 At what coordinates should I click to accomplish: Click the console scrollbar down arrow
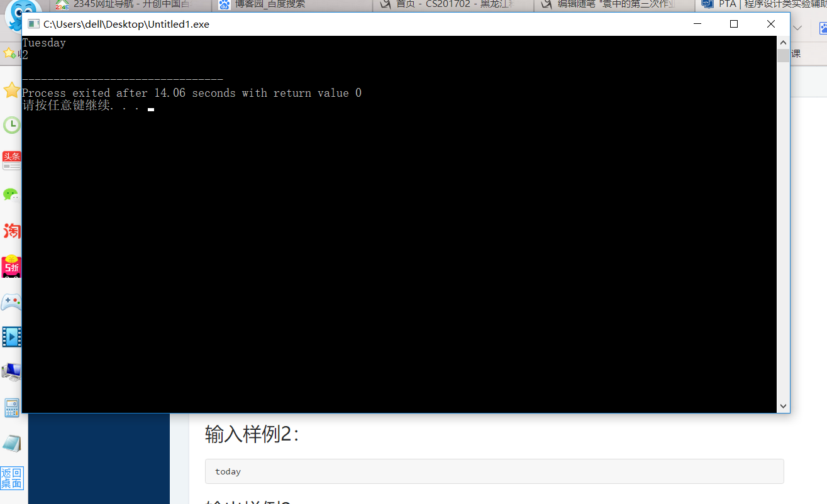point(783,407)
